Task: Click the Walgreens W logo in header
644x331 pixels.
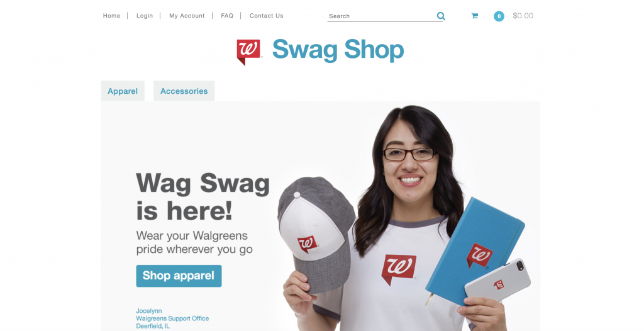Action: pyautogui.click(x=248, y=52)
